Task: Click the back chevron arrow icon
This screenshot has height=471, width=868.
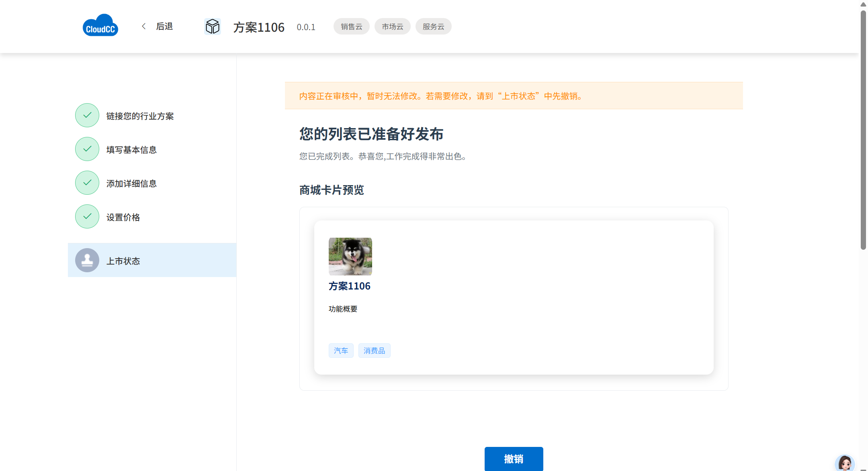Action: [144, 27]
